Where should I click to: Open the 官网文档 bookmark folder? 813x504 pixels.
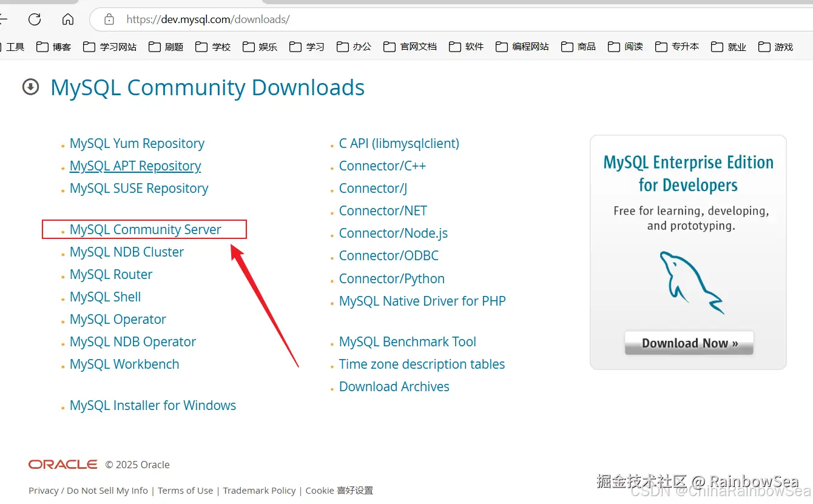click(410, 47)
